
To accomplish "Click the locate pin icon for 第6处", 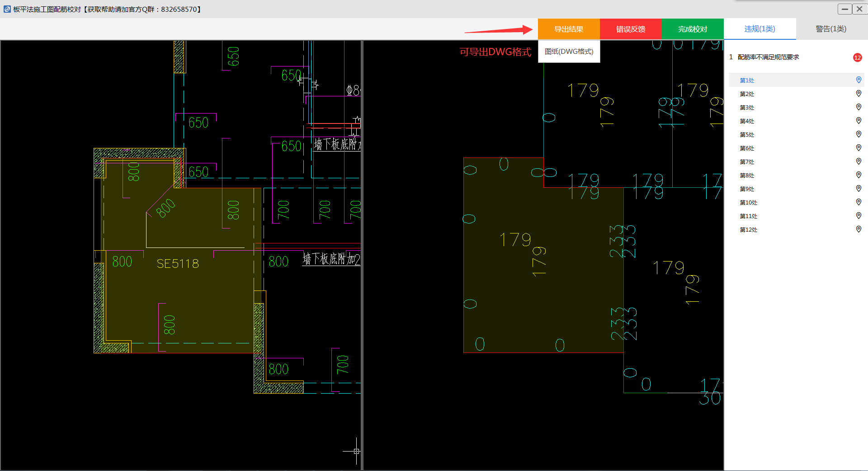I will [859, 148].
